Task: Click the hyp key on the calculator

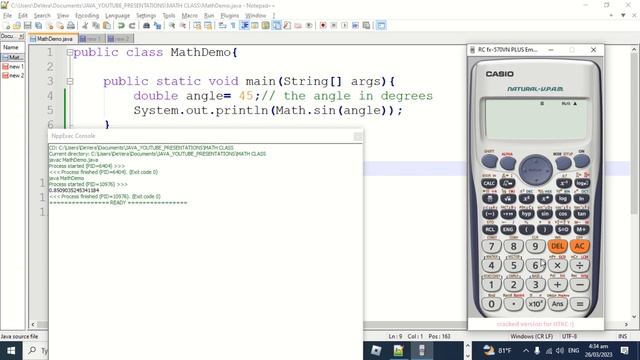Action: [x=526, y=213]
